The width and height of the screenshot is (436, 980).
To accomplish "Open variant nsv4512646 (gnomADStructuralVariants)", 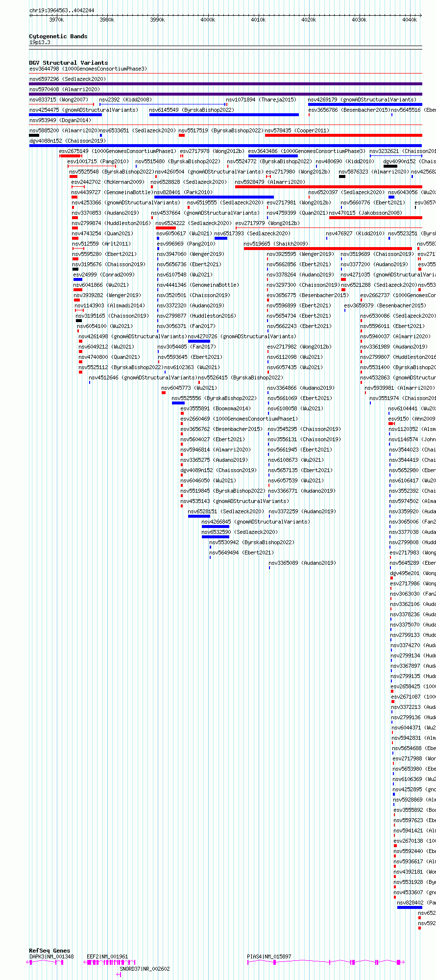I will pos(143,377).
